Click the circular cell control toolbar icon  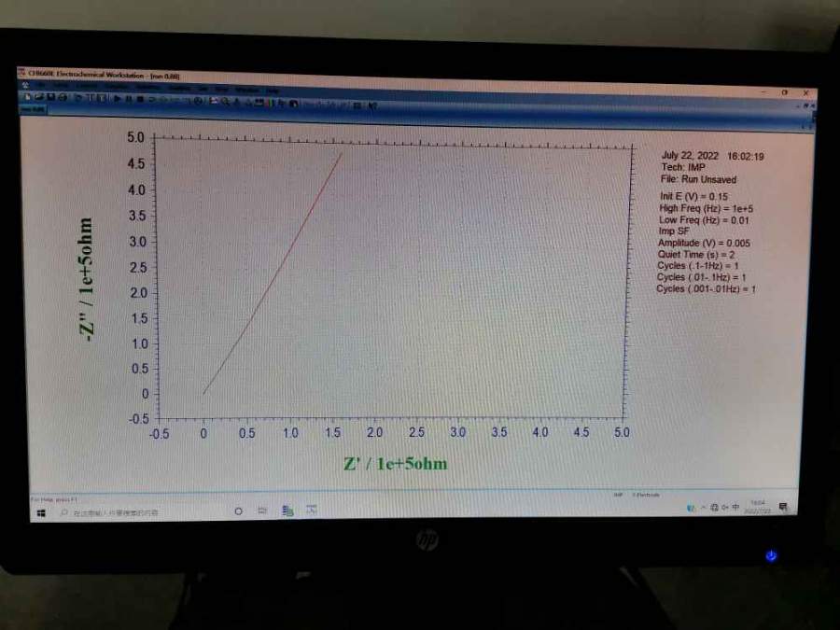[198, 100]
